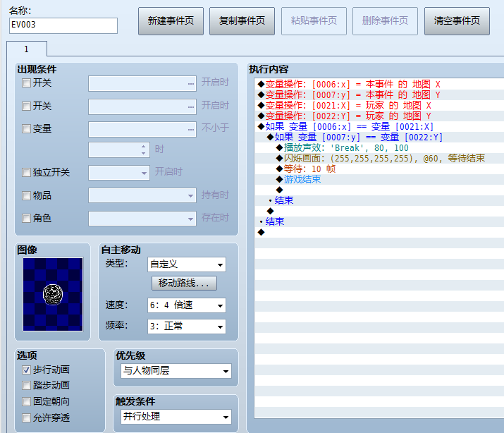Click the 复制事件页 button
The image size is (504, 433).
coord(242,21)
